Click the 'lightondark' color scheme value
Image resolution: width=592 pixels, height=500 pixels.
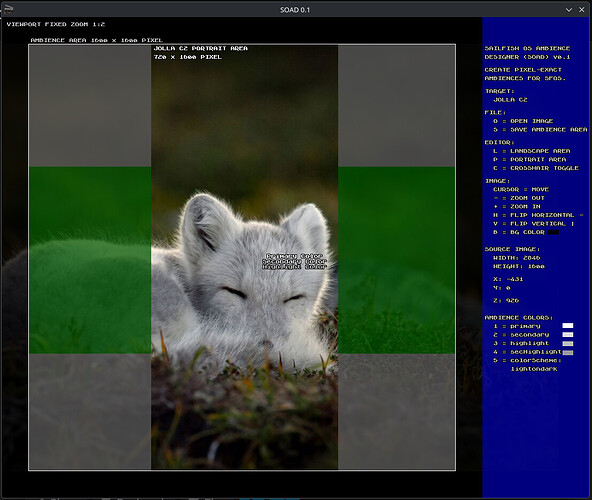533,369
